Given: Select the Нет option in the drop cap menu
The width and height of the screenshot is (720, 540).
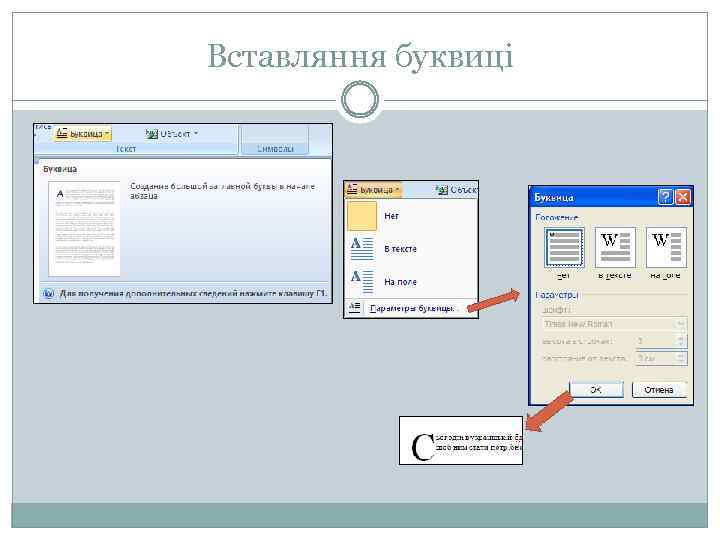Looking at the screenshot, I should pos(411,216).
